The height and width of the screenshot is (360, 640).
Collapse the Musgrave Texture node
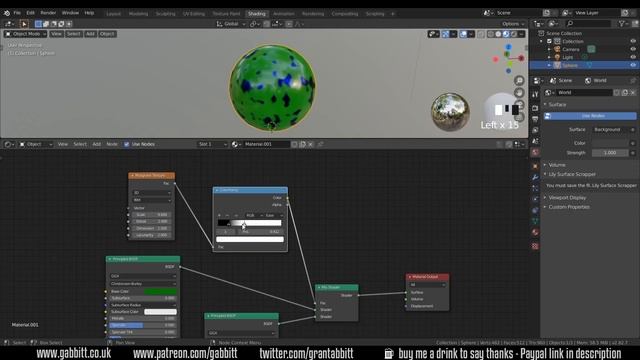click(x=132, y=176)
